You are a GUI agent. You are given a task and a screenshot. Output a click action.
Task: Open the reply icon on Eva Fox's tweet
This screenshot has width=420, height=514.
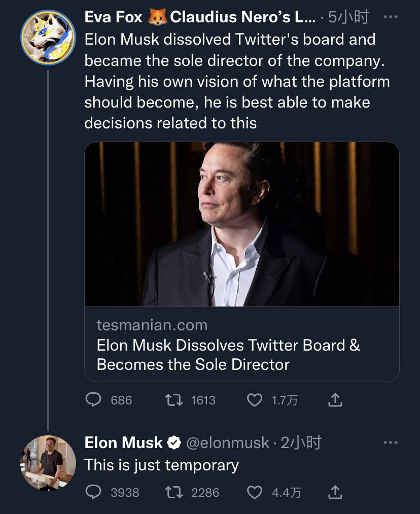pyautogui.click(x=93, y=400)
